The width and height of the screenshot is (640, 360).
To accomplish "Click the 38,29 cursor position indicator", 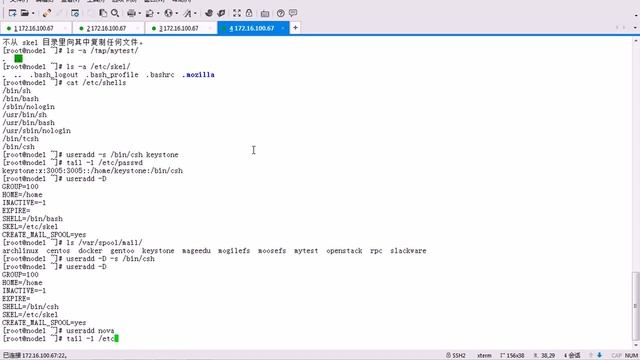I will click(544, 356).
